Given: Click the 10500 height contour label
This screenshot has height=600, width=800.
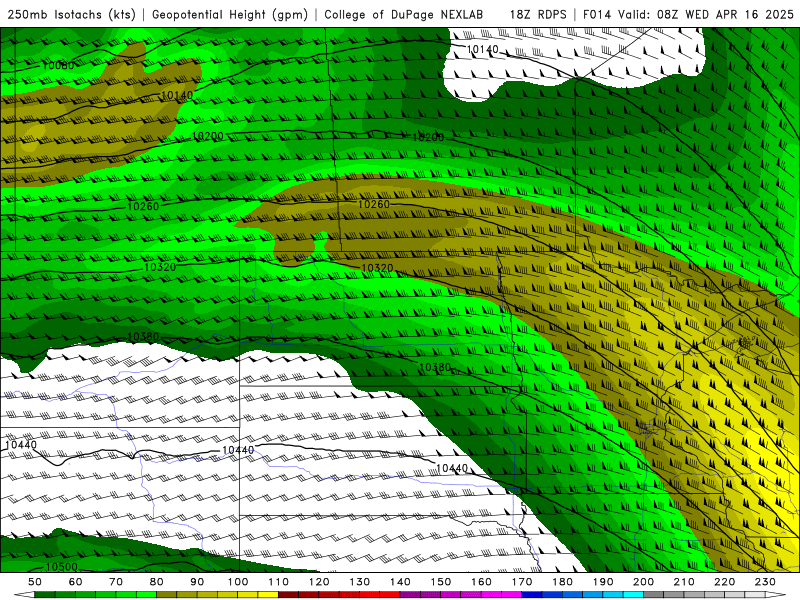Looking at the screenshot, I should pos(62,567).
